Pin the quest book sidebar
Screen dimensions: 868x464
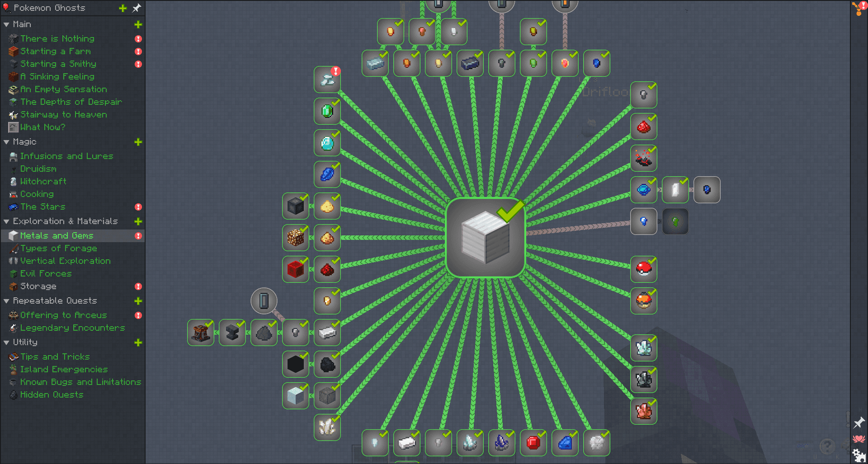tap(137, 8)
